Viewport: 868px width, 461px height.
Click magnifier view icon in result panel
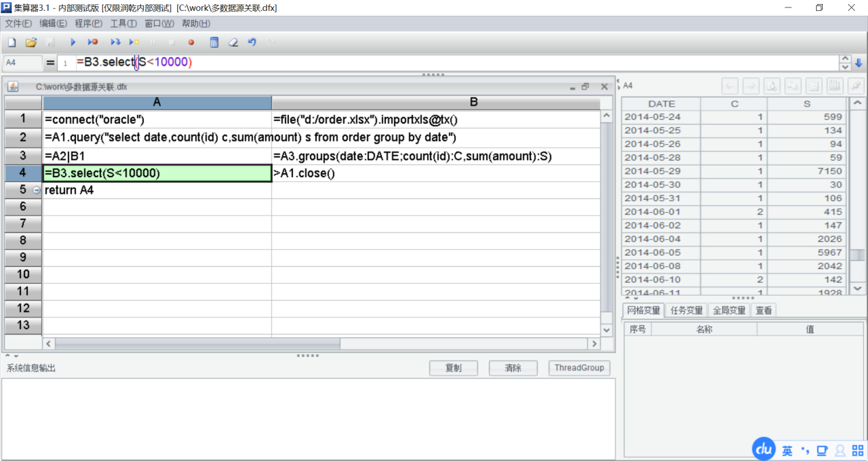(x=771, y=85)
